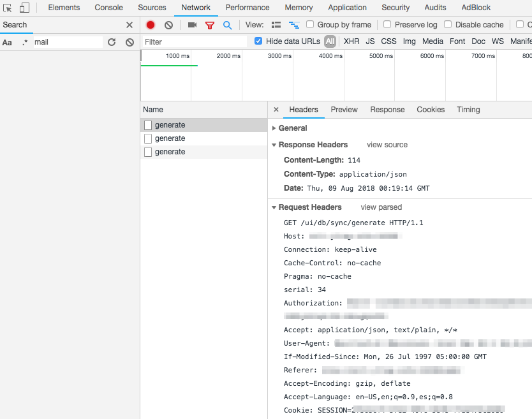
Task: Close the request details pane
Action: tap(276, 110)
